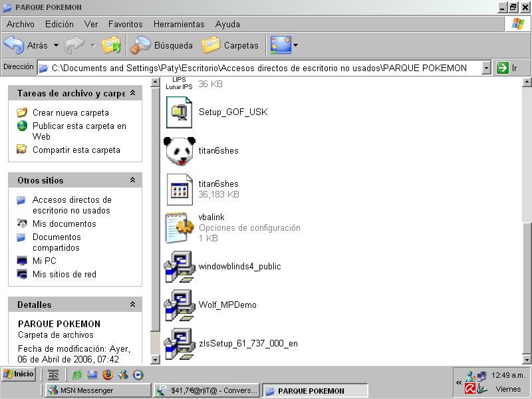Open the Ayuda menu

pyautogui.click(x=227, y=24)
